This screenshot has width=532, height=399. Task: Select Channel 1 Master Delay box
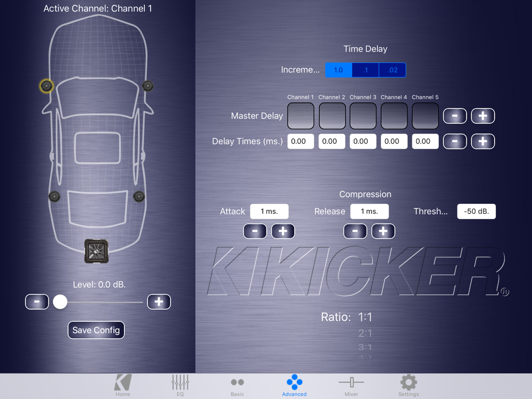tap(301, 115)
